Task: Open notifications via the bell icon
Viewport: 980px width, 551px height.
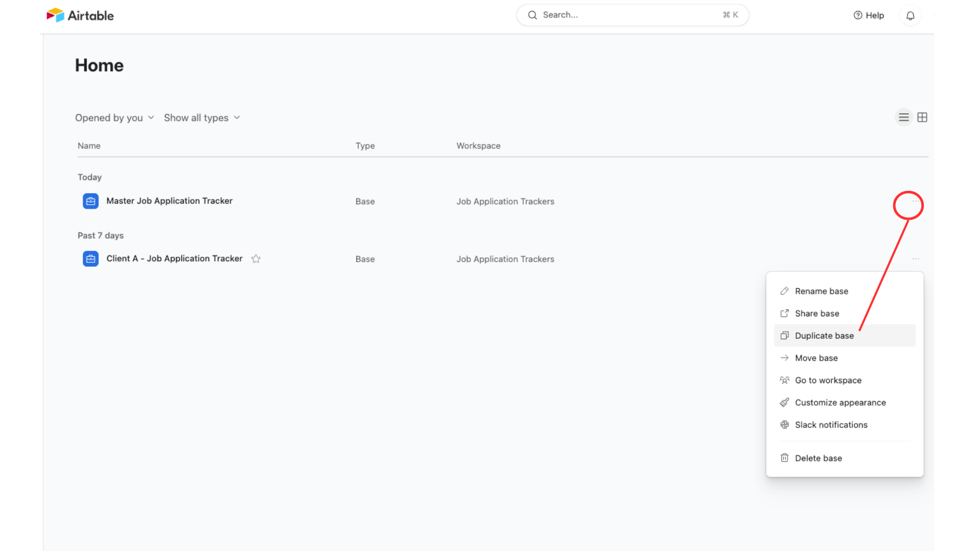Action: click(x=910, y=15)
